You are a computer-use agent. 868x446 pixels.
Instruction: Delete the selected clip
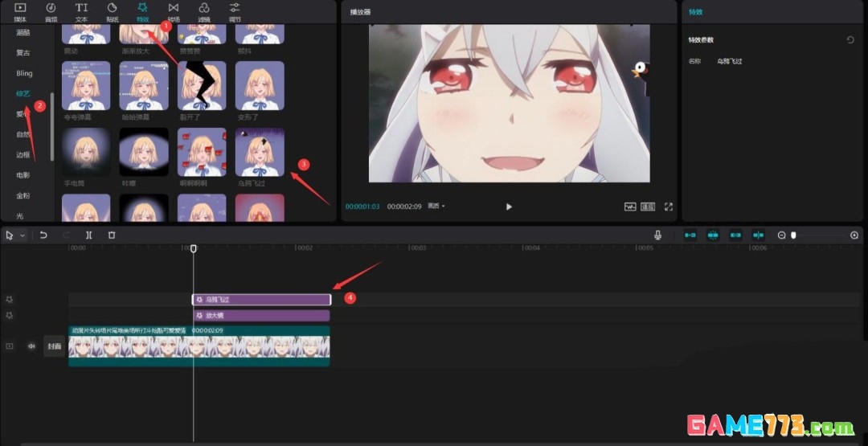coord(112,235)
